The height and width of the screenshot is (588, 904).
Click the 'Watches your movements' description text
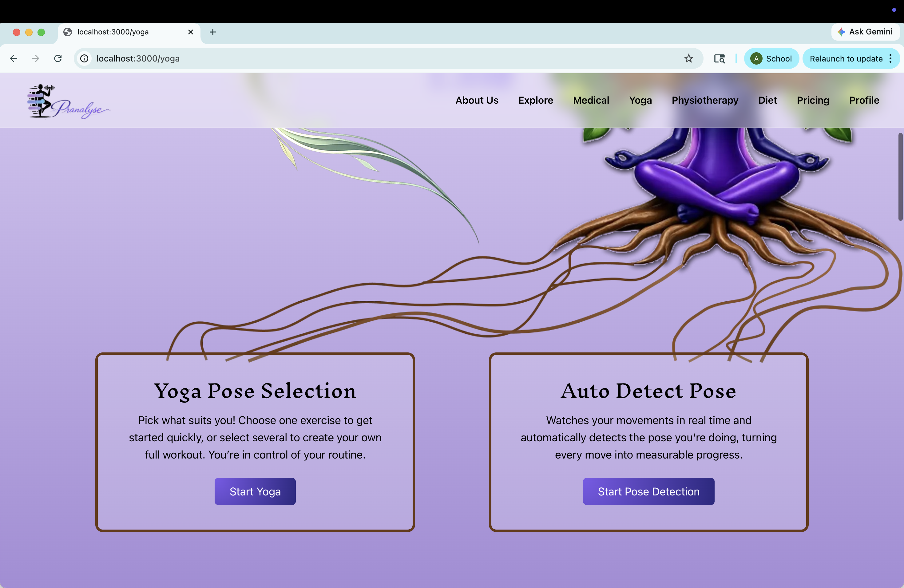click(x=648, y=438)
